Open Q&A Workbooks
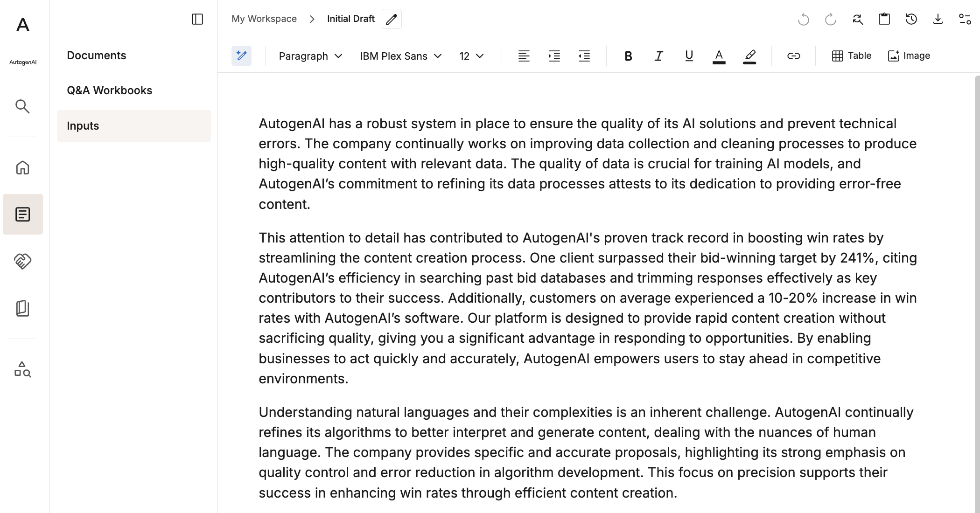This screenshot has width=980, height=513. point(110,90)
